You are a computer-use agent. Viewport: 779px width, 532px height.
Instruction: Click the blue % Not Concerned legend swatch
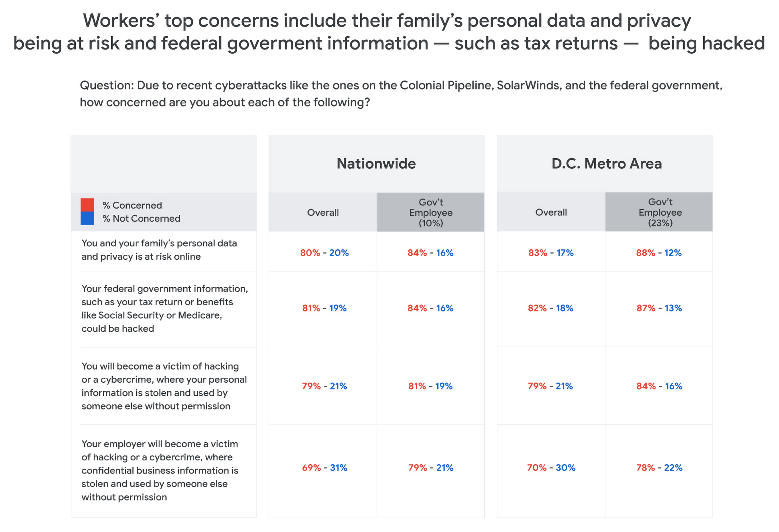click(x=87, y=218)
